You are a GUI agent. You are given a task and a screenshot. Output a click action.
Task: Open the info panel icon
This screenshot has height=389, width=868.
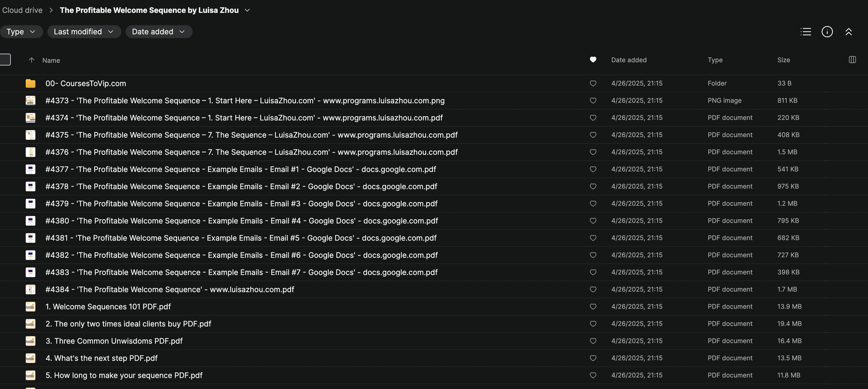pyautogui.click(x=827, y=32)
